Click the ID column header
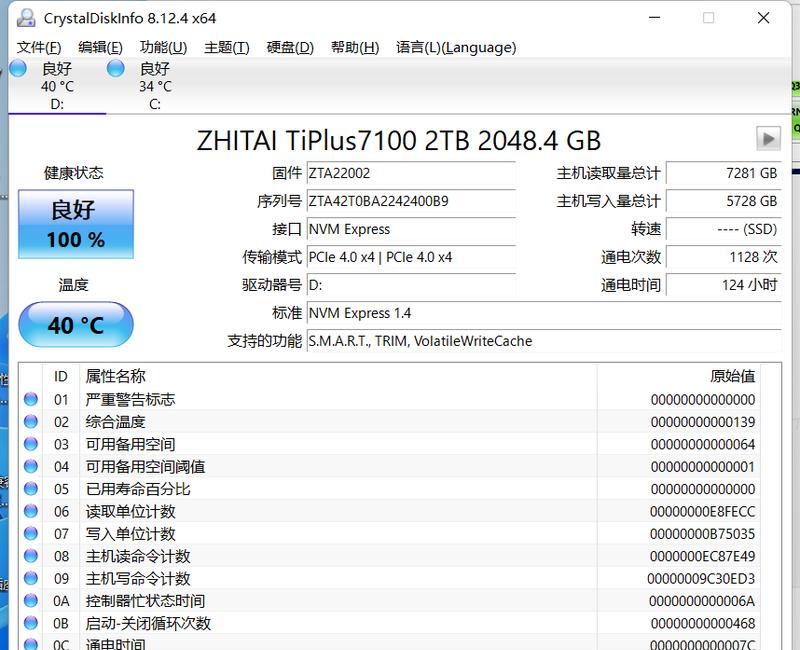 [x=61, y=377]
